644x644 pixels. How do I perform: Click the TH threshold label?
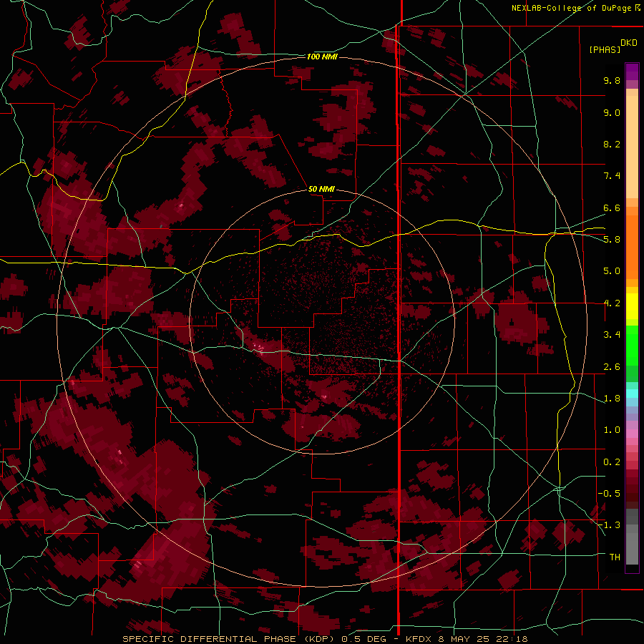tap(615, 557)
